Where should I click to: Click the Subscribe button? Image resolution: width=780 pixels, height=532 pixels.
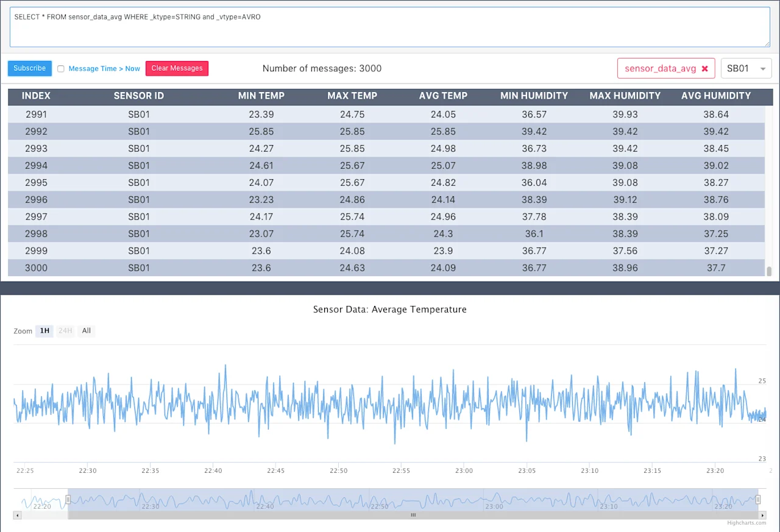[30, 68]
